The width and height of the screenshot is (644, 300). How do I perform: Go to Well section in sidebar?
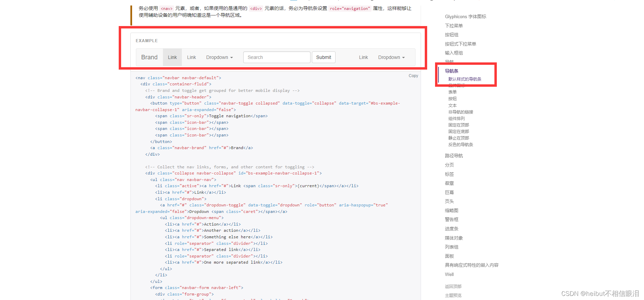(449, 274)
